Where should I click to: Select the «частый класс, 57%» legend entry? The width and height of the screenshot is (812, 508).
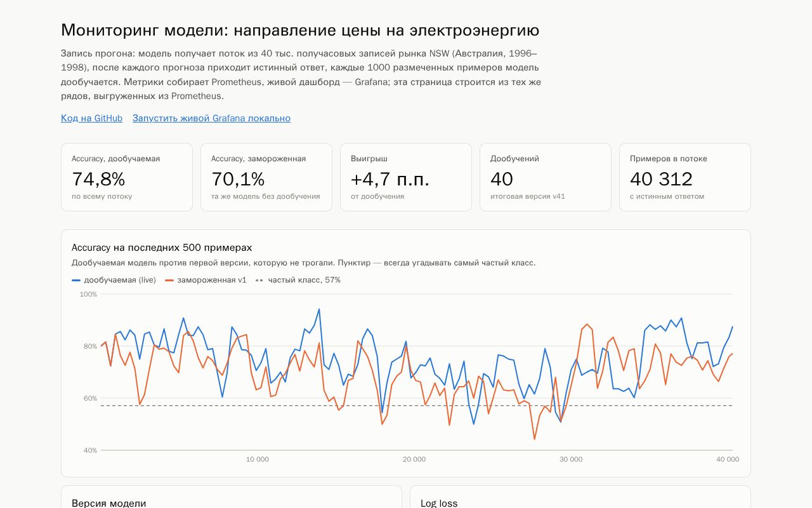point(298,280)
